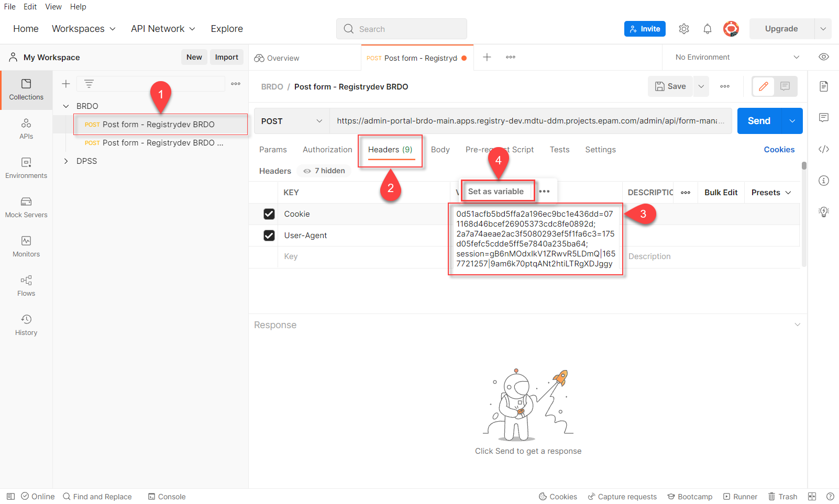
Task: Open the POST method dropdown
Action: click(291, 121)
